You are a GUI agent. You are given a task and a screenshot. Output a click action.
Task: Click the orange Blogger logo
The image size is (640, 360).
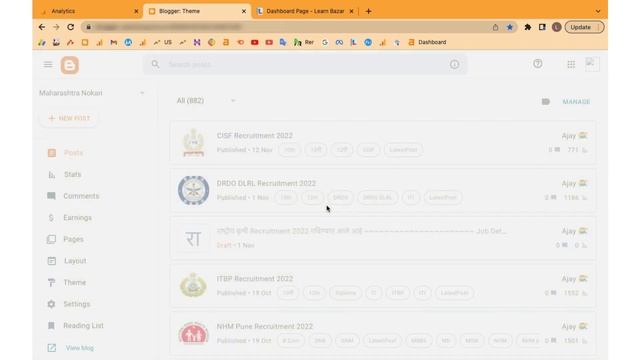(x=70, y=65)
